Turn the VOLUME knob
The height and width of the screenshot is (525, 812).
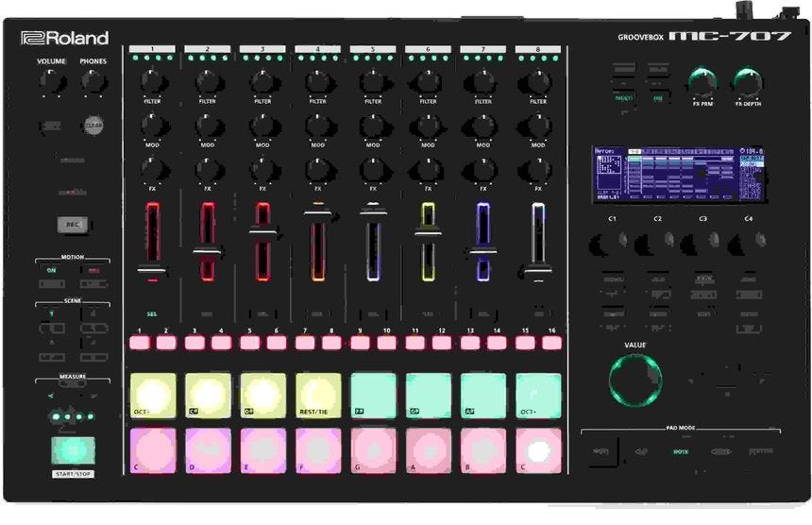tap(52, 82)
